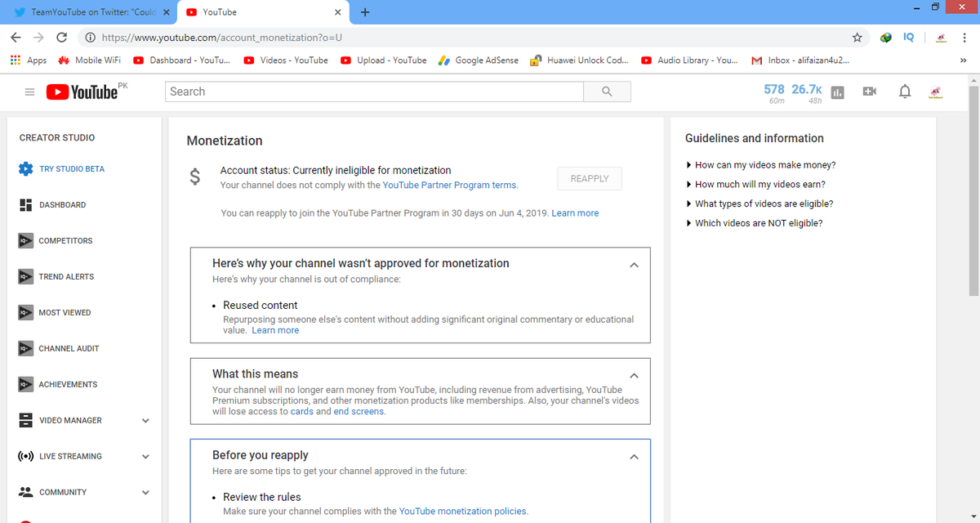980x523 pixels.
Task: Open the end screens link
Action: tap(359, 411)
